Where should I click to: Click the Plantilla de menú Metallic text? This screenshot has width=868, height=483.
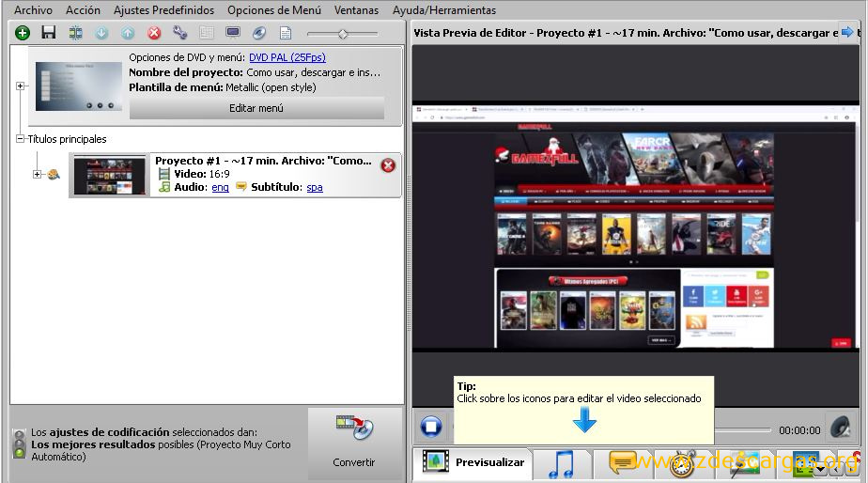click(x=271, y=87)
